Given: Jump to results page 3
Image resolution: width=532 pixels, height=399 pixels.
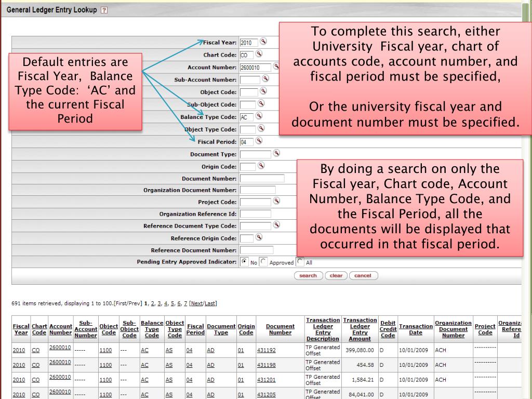Looking at the screenshot, I should coord(160,303).
